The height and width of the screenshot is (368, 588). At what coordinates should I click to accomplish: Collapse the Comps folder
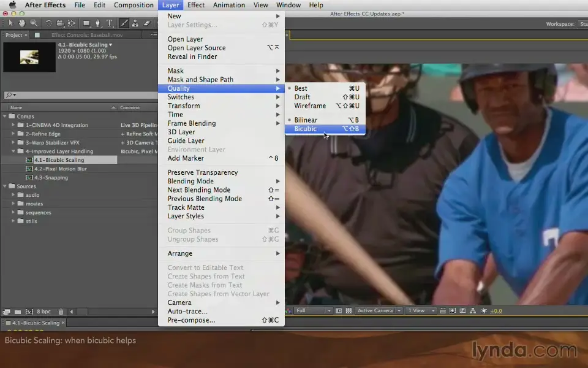pos(5,117)
